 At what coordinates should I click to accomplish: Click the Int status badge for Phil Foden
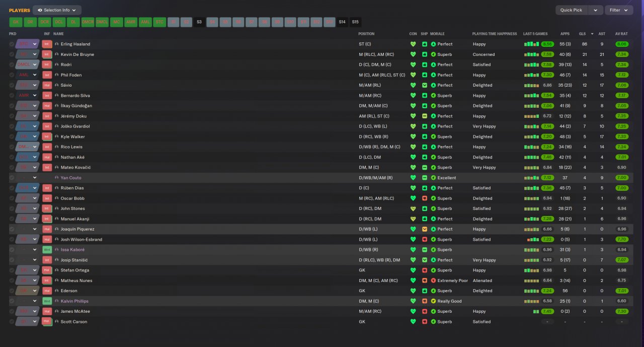coord(47,75)
